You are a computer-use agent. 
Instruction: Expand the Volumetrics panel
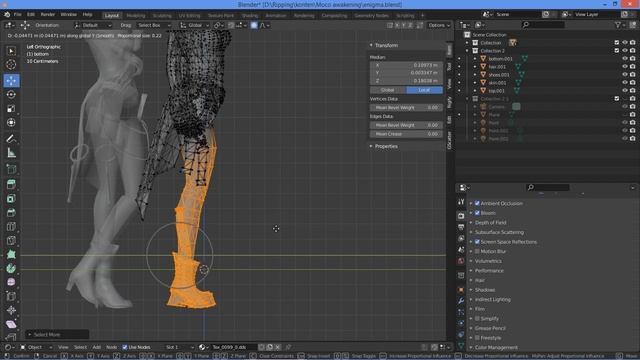point(488,261)
